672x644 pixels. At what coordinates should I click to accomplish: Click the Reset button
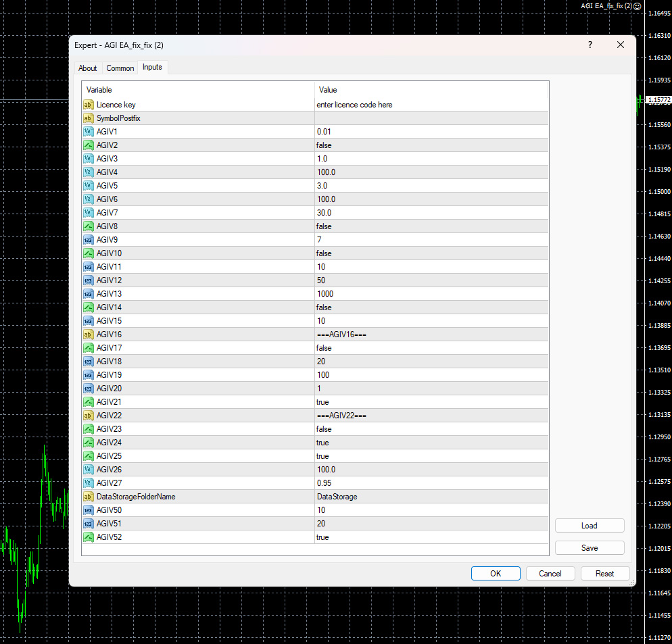604,573
